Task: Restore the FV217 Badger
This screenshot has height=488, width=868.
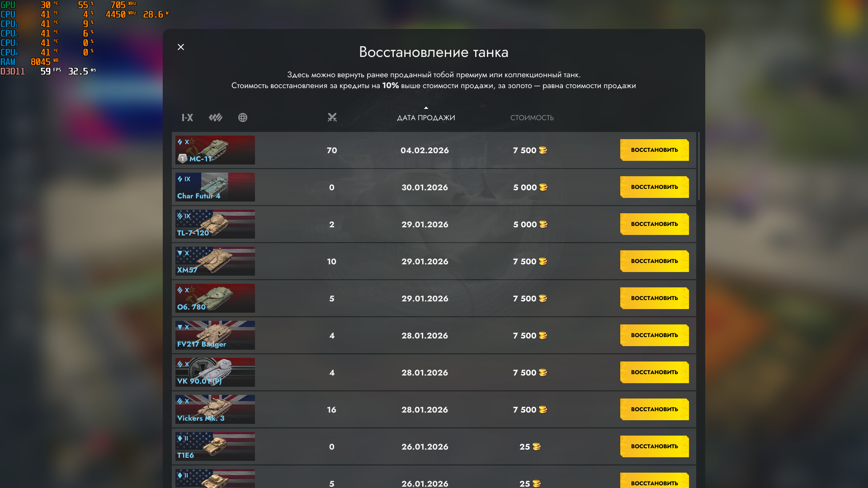Action: pos(654,335)
